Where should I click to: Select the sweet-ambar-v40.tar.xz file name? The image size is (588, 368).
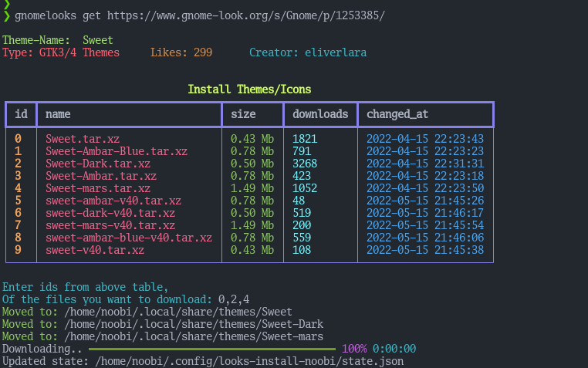point(113,201)
